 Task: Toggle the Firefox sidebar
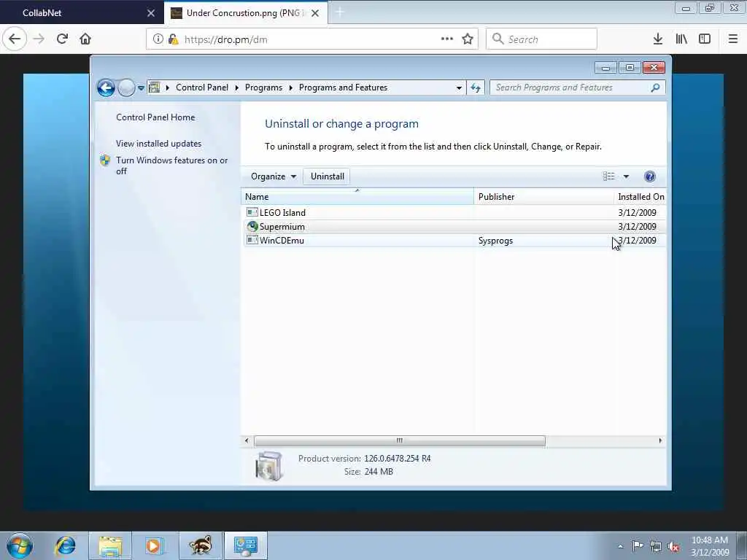[705, 39]
